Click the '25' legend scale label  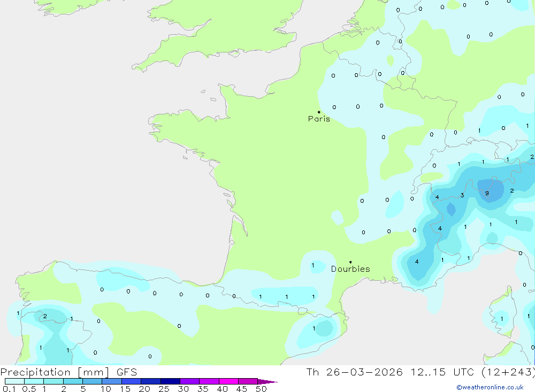pyautogui.click(x=164, y=389)
